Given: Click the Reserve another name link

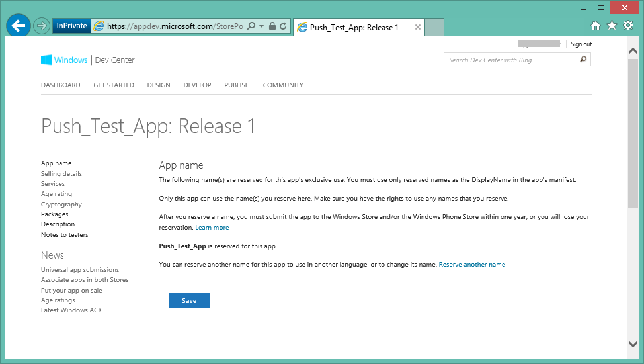Looking at the screenshot, I should click(472, 265).
